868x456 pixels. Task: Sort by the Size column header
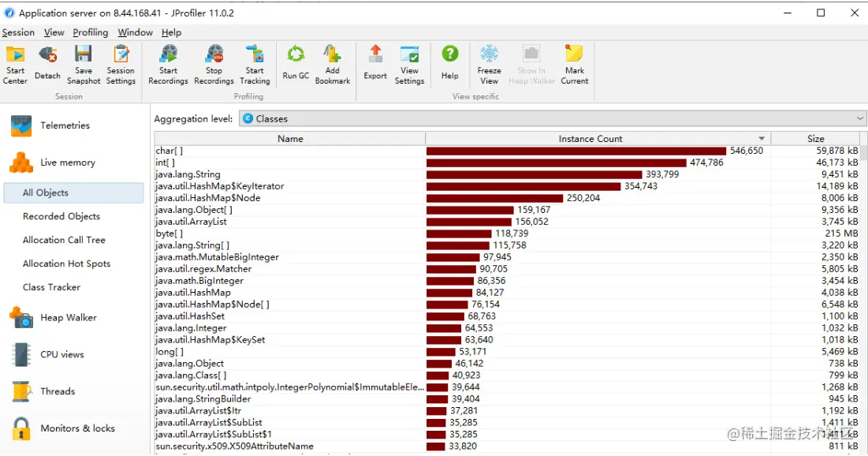[x=815, y=139]
